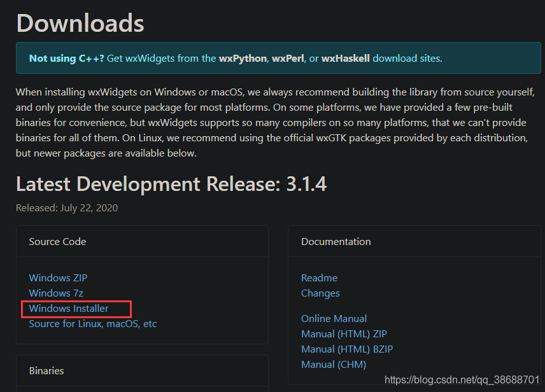This screenshot has width=545, height=392.
Task: View the Changes documentation link
Action: click(x=320, y=293)
